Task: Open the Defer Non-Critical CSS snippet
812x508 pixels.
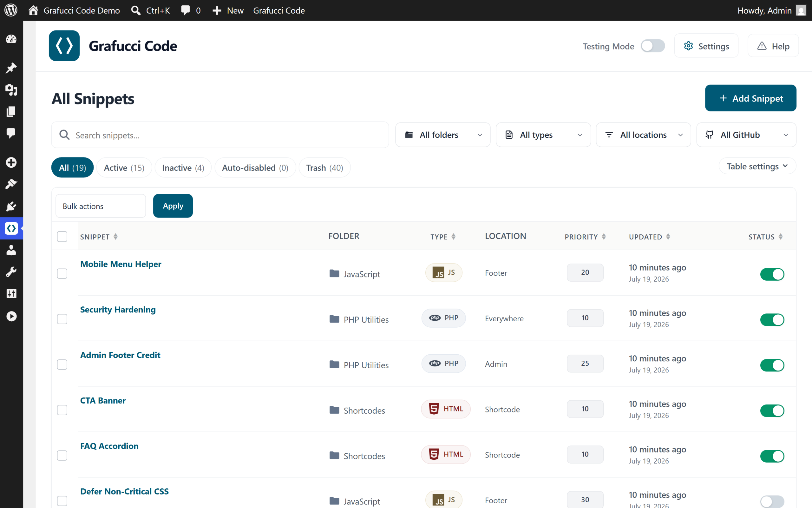Action: point(124,491)
